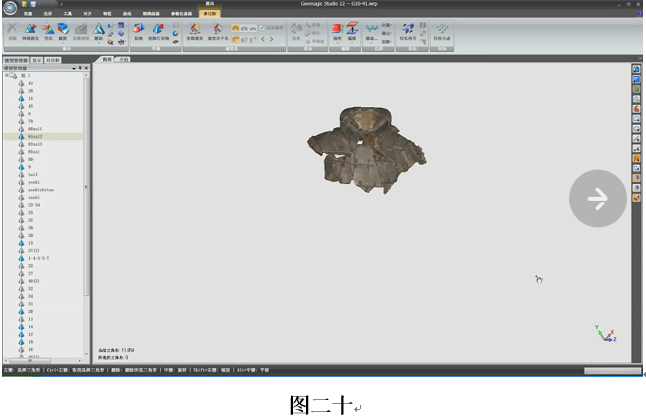This screenshot has height=420, width=646.
Task: Click the progress bar in the status bar
Action: click(611, 371)
